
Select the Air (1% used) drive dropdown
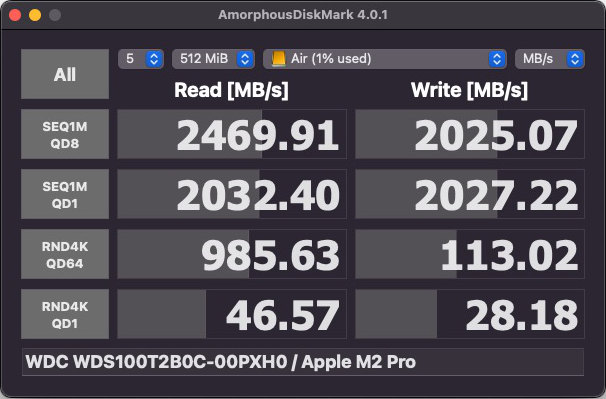pos(385,59)
